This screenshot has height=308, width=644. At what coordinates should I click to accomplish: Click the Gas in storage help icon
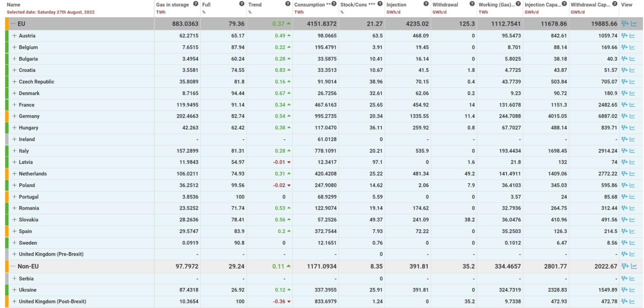(x=196, y=4)
